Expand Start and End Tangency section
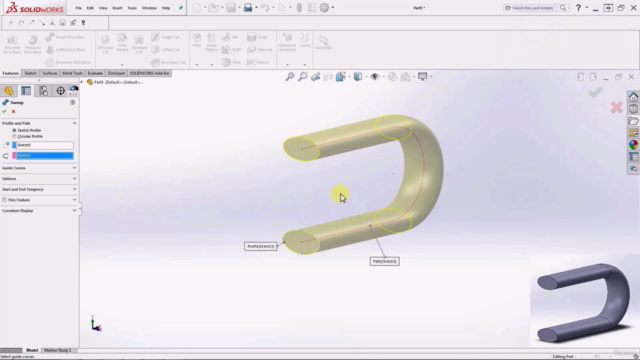 tap(75, 189)
